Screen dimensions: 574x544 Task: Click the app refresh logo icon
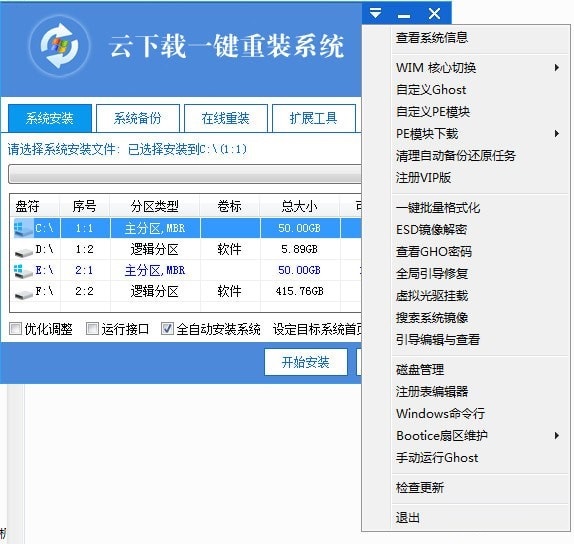60,46
